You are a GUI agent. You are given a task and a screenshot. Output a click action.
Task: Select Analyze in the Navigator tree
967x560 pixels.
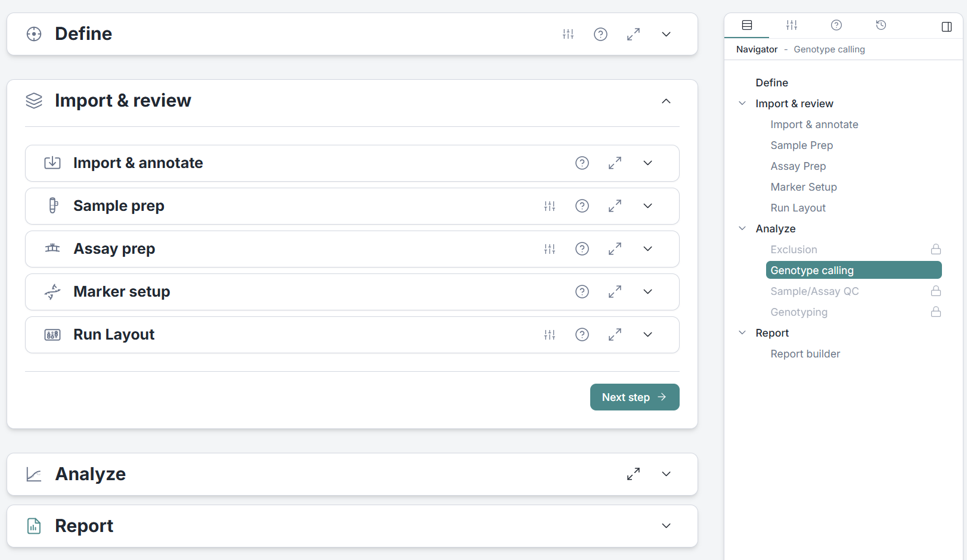coord(775,229)
